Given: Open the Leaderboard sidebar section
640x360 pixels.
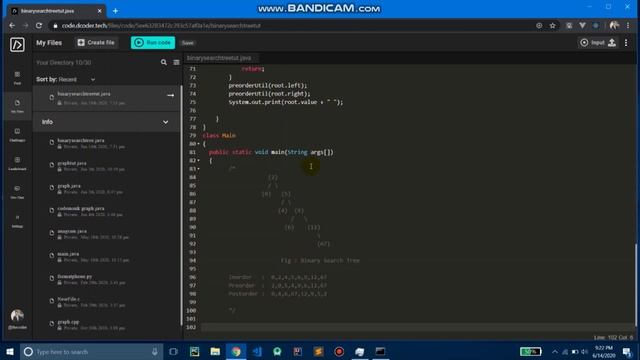Looking at the screenshot, I should click(17, 163).
